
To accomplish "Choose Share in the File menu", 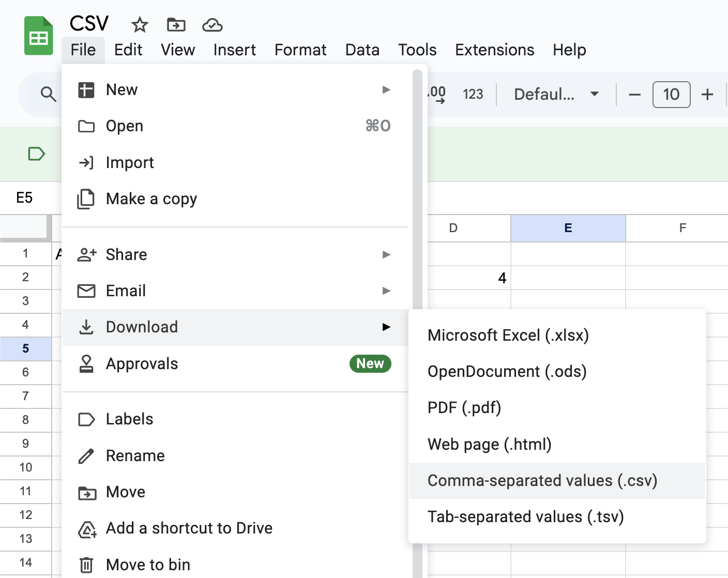I will (x=236, y=254).
